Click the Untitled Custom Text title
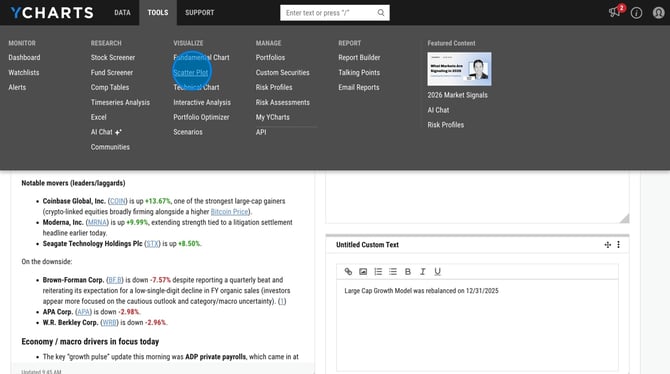Image resolution: width=670 pixels, height=374 pixels. pyautogui.click(x=367, y=244)
